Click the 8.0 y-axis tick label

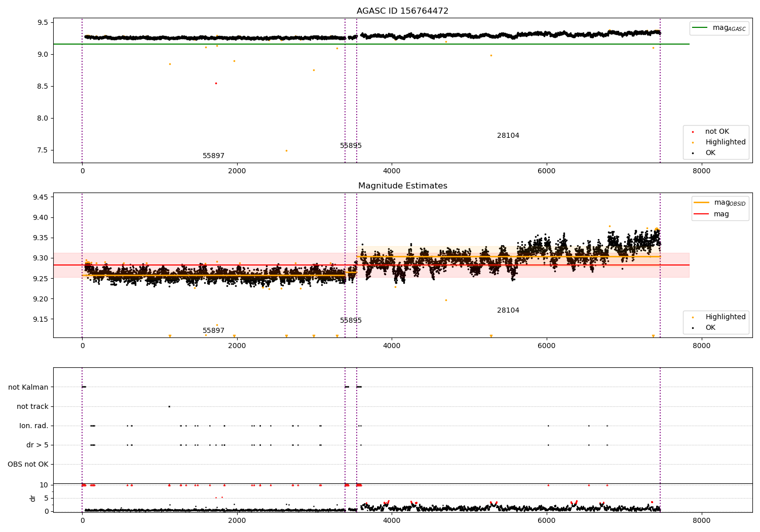[43, 119]
